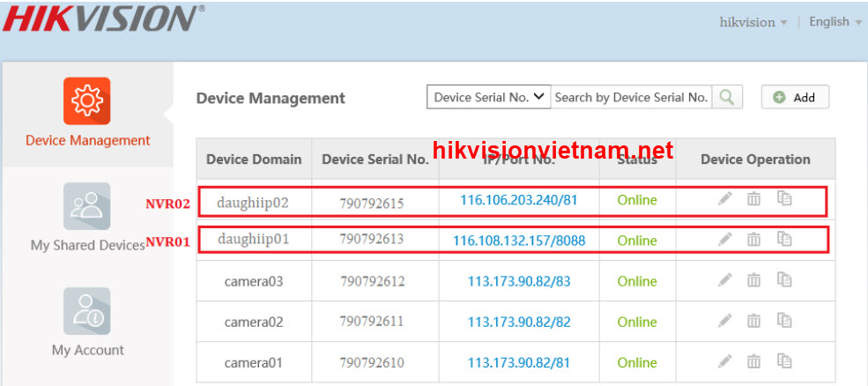Delete the camera03 device

753,279
